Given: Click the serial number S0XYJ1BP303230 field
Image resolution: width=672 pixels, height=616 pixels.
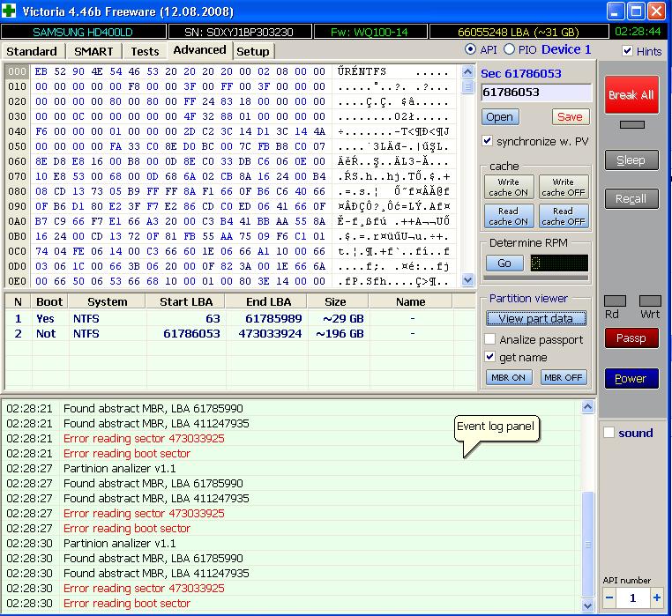Looking at the screenshot, I should 239,32.
